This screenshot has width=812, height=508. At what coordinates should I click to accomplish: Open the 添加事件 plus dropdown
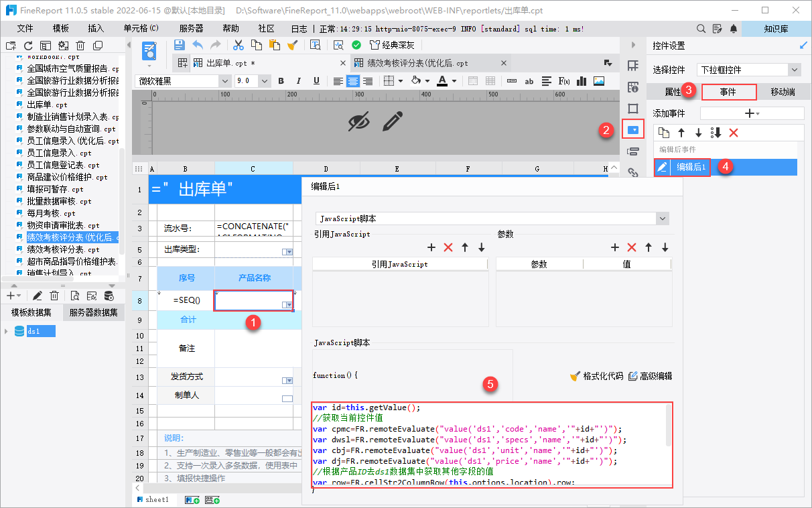point(752,113)
